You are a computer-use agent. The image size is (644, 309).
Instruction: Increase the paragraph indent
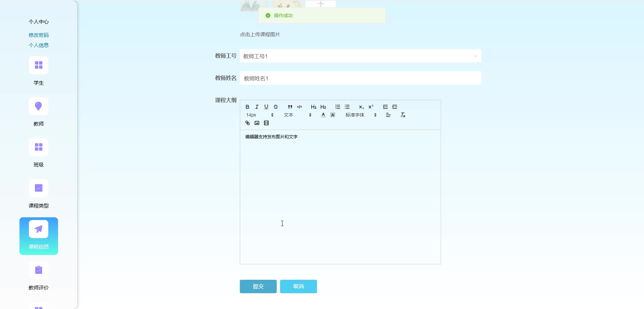pyautogui.click(x=395, y=107)
